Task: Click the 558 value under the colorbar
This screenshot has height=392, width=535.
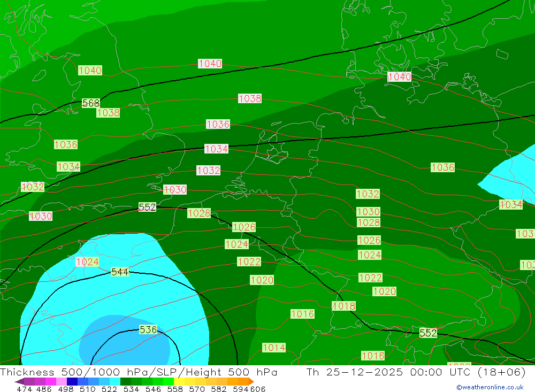Action: tap(175, 389)
